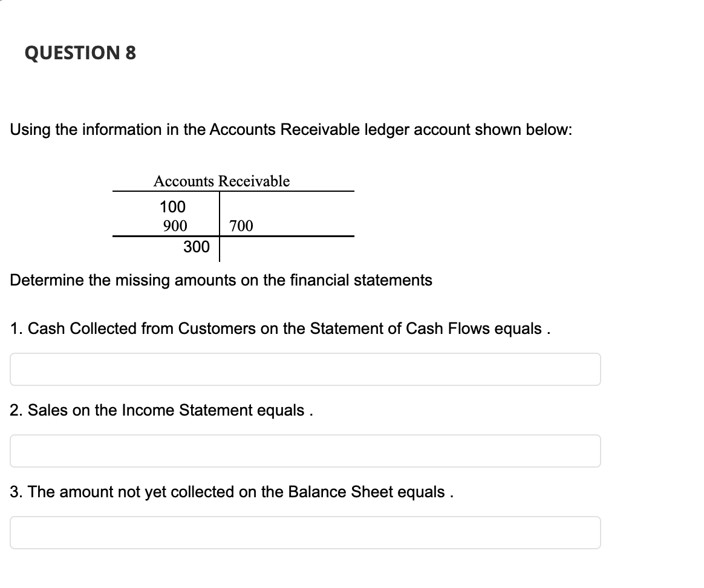
Task: Select the QUESTION 8 heading
Action: (x=80, y=53)
